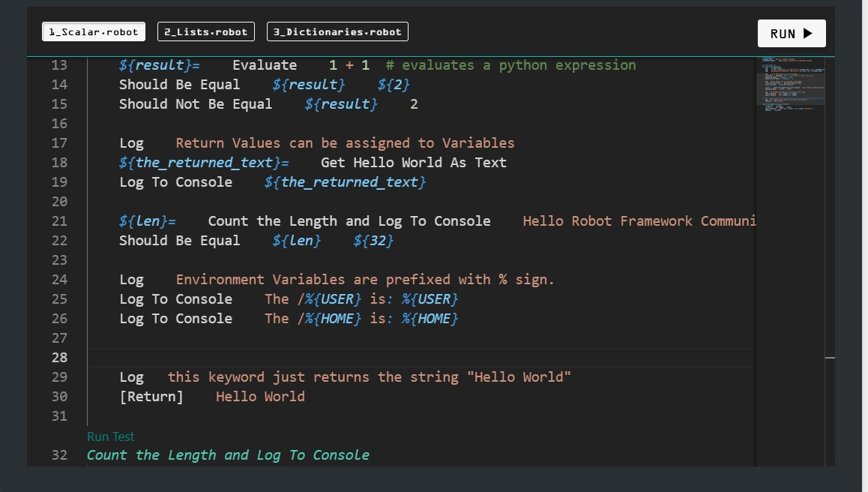Click line number 20 in the gutter

click(x=59, y=202)
